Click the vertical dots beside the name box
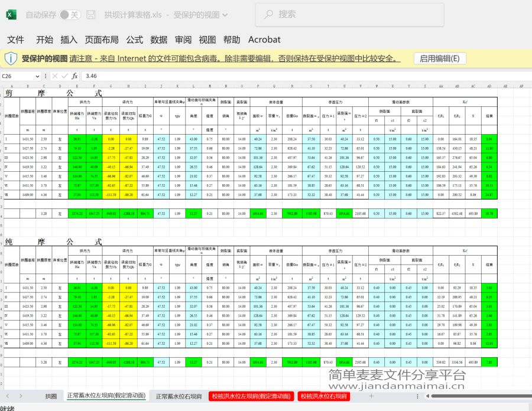Image resolution: width=532 pixels, height=411 pixels. [46, 76]
